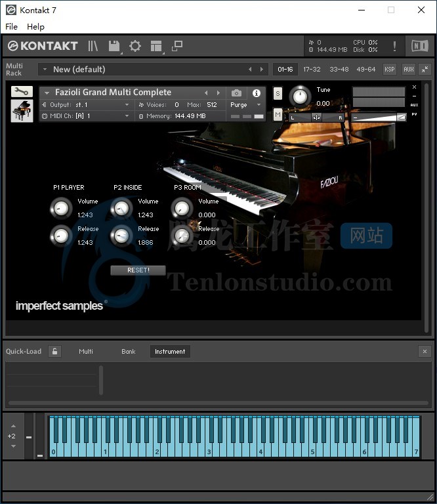Open the Multi Rack preset dropdown
437x504 pixels.
pos(45,69)
